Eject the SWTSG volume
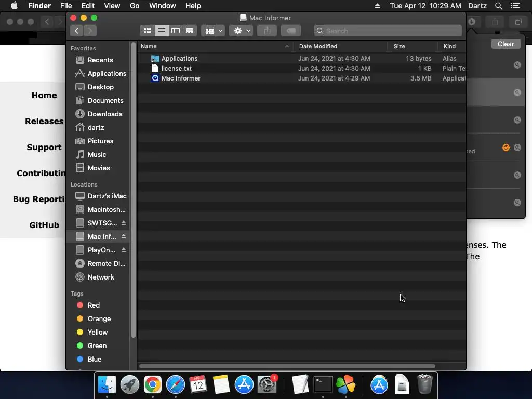Screen dimensions: 532x399 [124, 223]
